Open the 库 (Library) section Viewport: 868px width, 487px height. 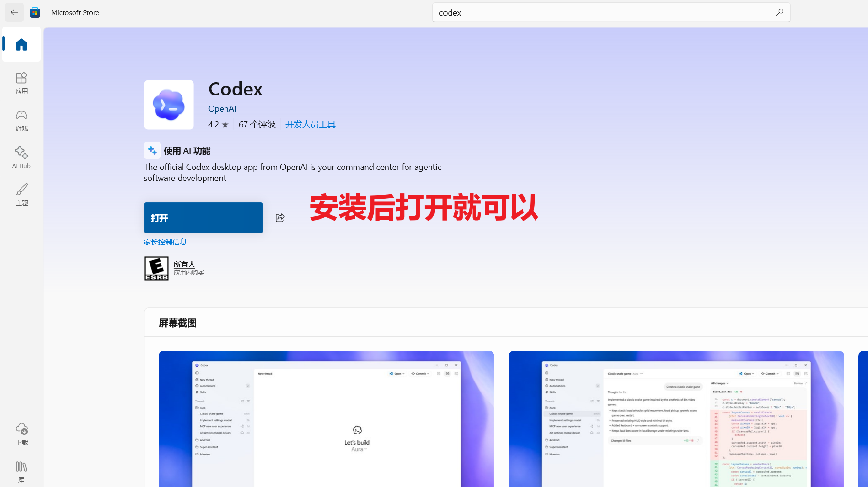point(21,471)
